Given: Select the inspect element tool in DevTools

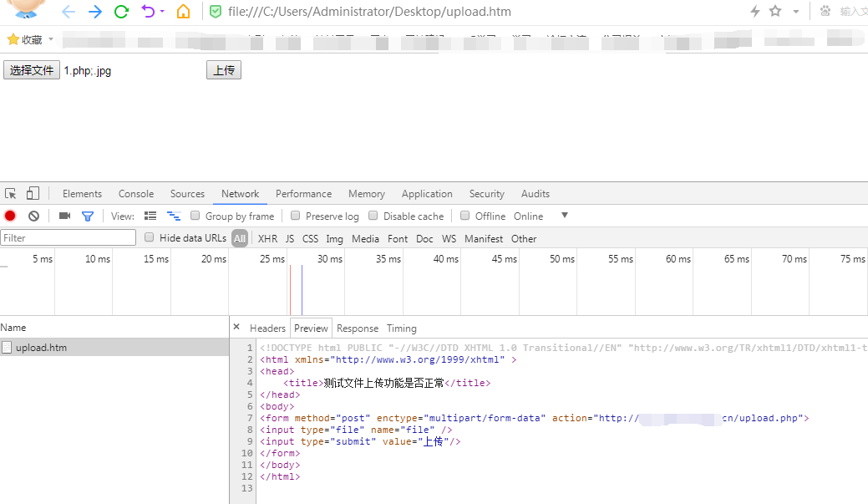Looking at the screenshot, I should point(10,193).
